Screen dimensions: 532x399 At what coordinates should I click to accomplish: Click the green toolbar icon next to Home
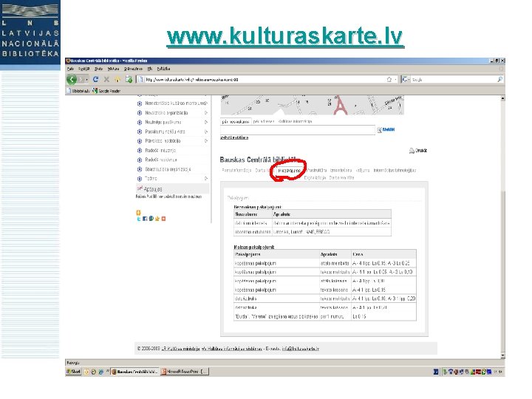click(x=129, y=79)
